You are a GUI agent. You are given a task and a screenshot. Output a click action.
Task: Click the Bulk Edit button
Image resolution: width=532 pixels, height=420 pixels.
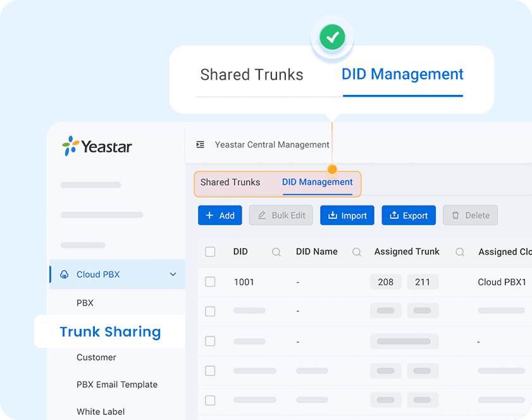coord(281,215)
